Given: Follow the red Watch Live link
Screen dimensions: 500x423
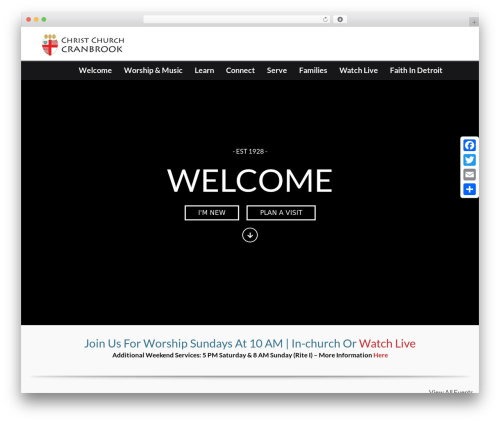Looking at the screenshot, I should coord(387,343).
